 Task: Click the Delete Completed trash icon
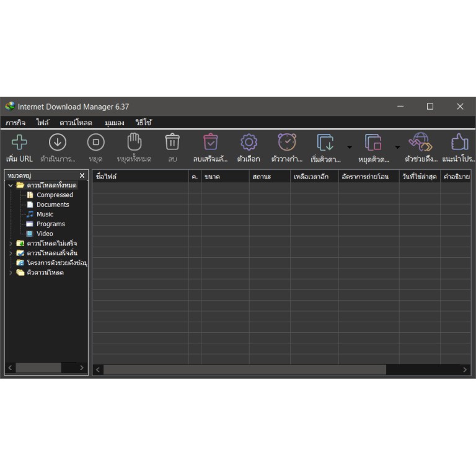coord(210,142)
